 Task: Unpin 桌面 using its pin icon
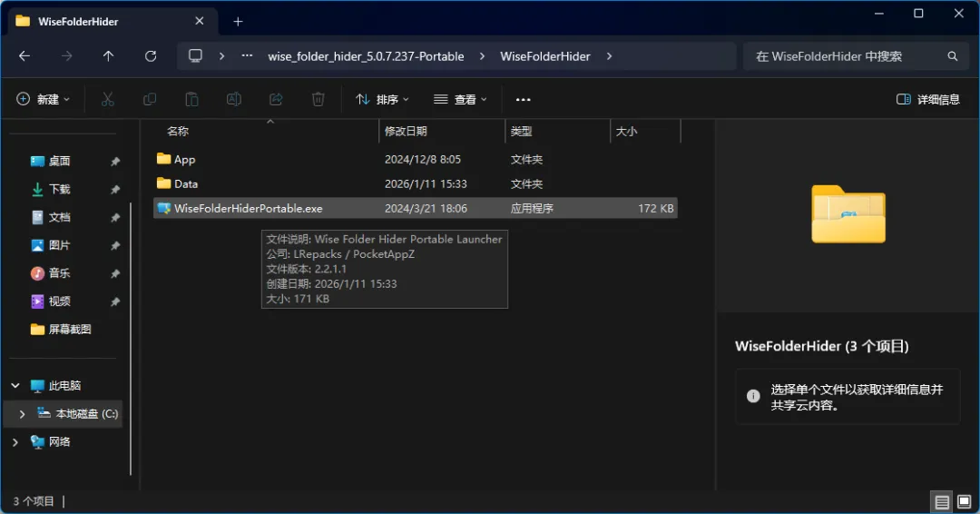coord(115,162)
